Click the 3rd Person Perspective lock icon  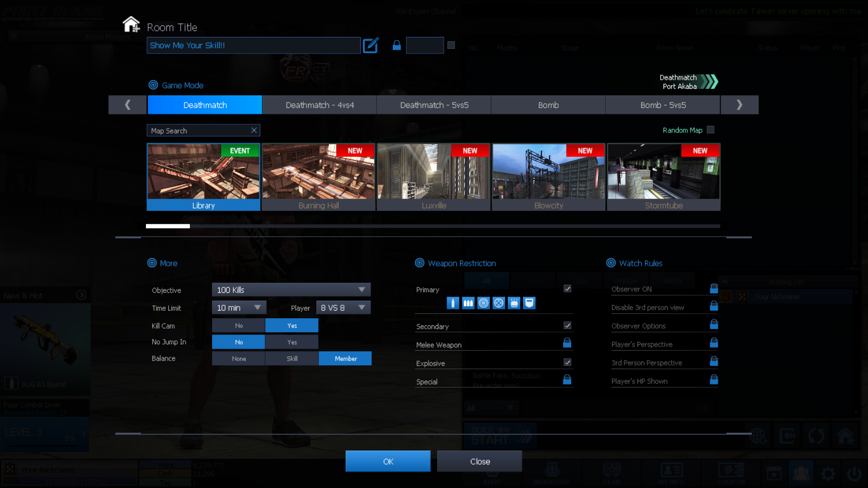[x=714, y=361]
